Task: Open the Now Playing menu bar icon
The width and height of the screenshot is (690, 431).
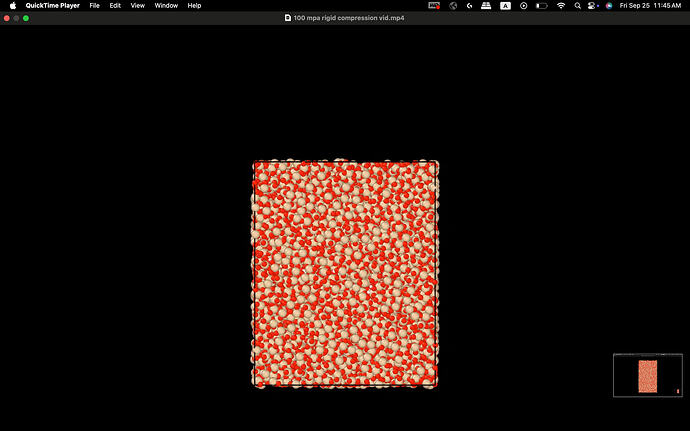Action: click(x=523, y=6)
